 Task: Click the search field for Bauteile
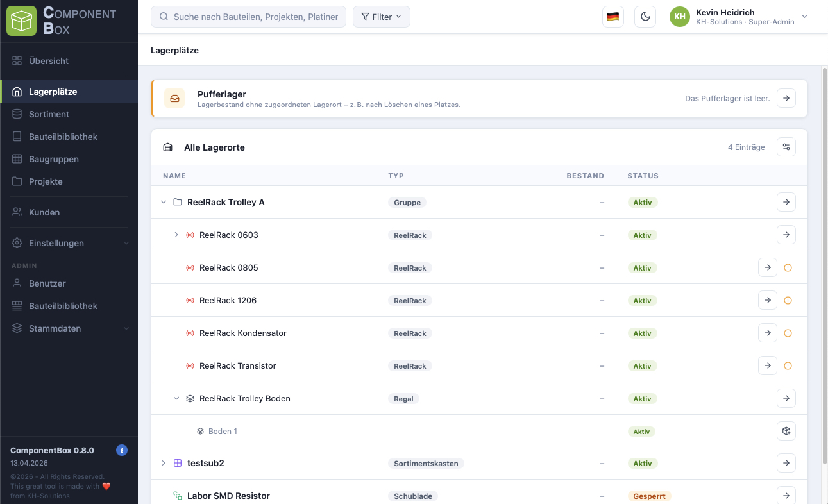(x=248, y=17)
